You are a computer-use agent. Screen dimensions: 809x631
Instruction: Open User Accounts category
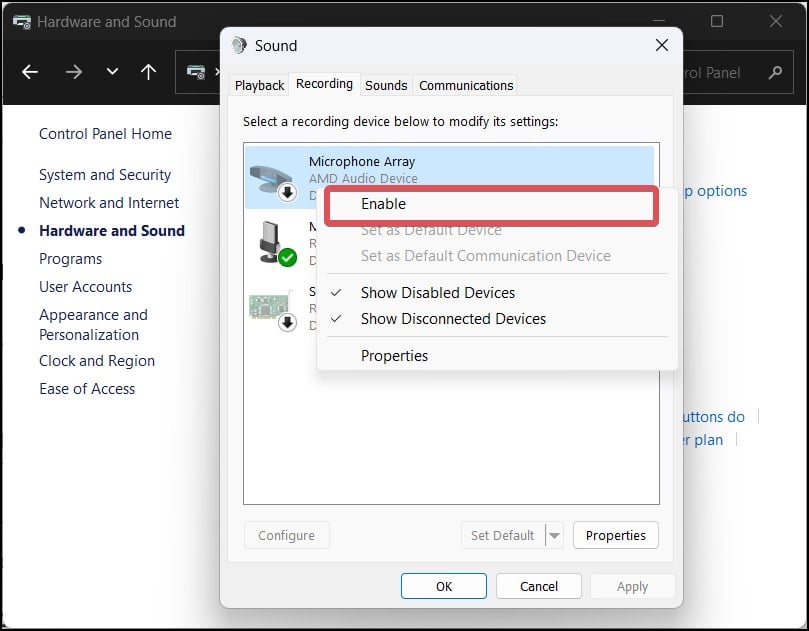click(85, 286)
